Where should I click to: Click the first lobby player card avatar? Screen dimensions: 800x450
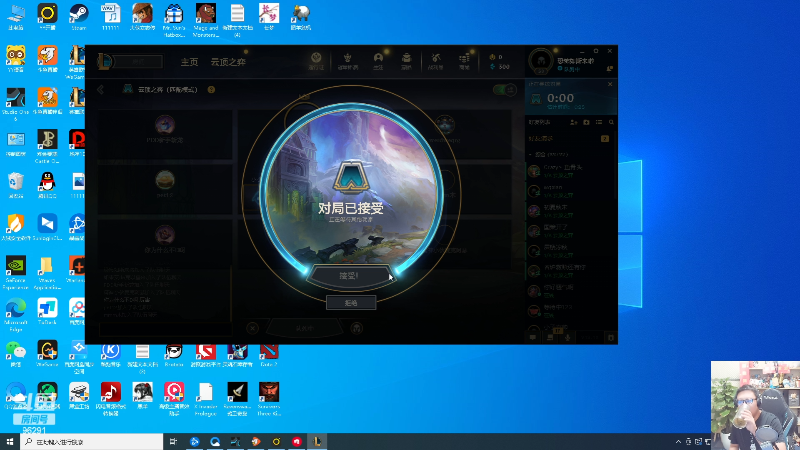165,124
